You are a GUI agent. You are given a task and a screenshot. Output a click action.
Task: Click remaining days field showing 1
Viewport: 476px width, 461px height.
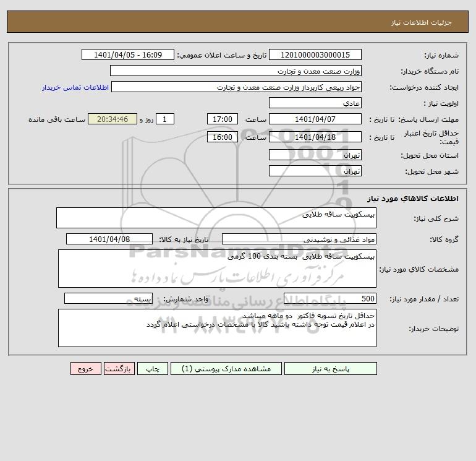[165, 119]
